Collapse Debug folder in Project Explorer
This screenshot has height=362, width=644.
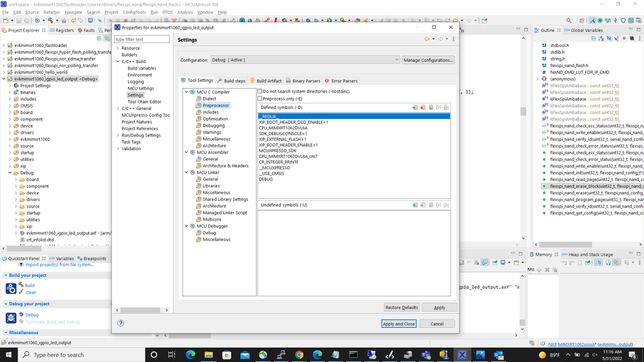click(x=10, y=173)
